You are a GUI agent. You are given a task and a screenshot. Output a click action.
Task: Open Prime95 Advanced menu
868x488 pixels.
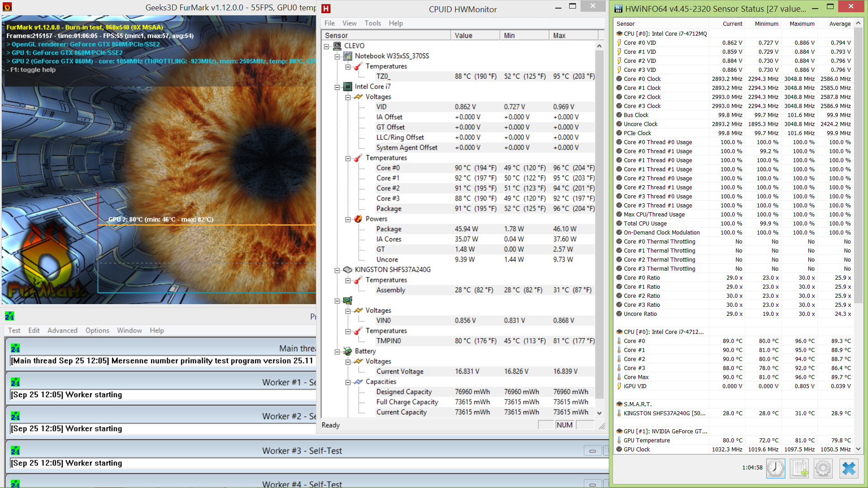click(62, 330)
